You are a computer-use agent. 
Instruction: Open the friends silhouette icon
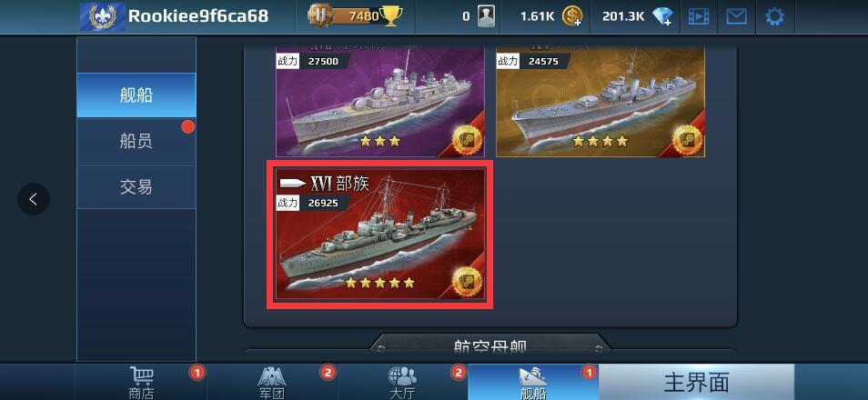[486, 16]
